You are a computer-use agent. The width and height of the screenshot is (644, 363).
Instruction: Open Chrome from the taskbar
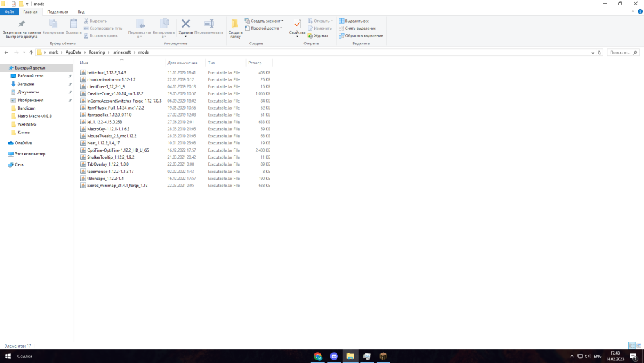(x=317, y=357)
